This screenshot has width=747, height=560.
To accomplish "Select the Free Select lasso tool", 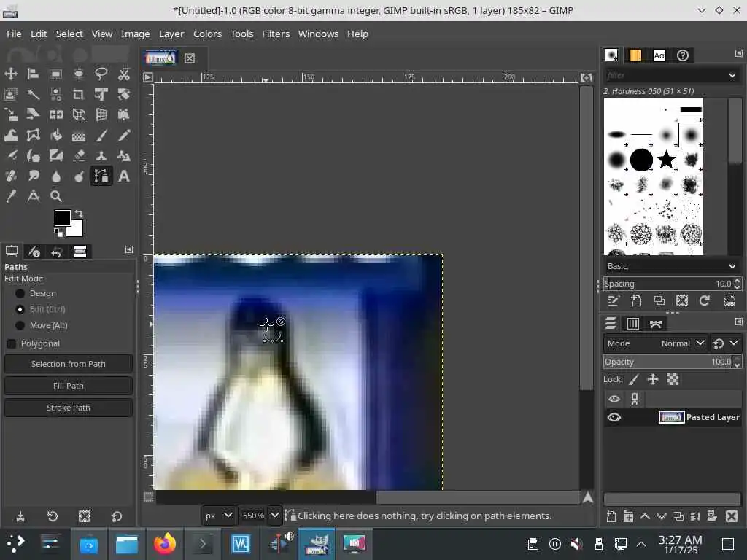I will [x=101, y=74].
